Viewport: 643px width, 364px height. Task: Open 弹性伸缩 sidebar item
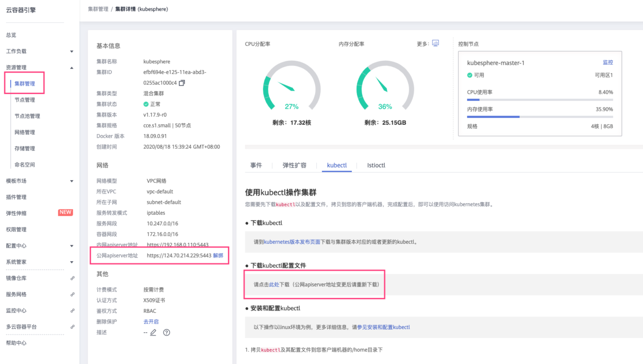click(16, 213)
